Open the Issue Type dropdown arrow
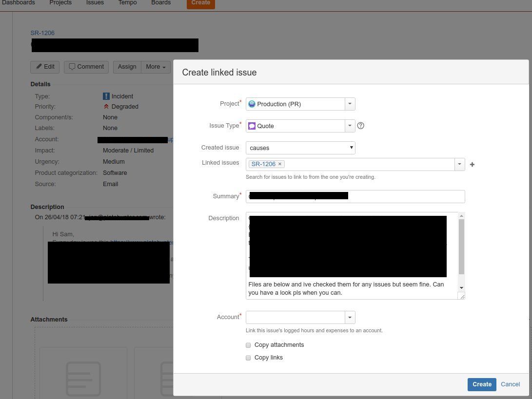The width and height of the screenshot is (532, 399). [350, 126]
